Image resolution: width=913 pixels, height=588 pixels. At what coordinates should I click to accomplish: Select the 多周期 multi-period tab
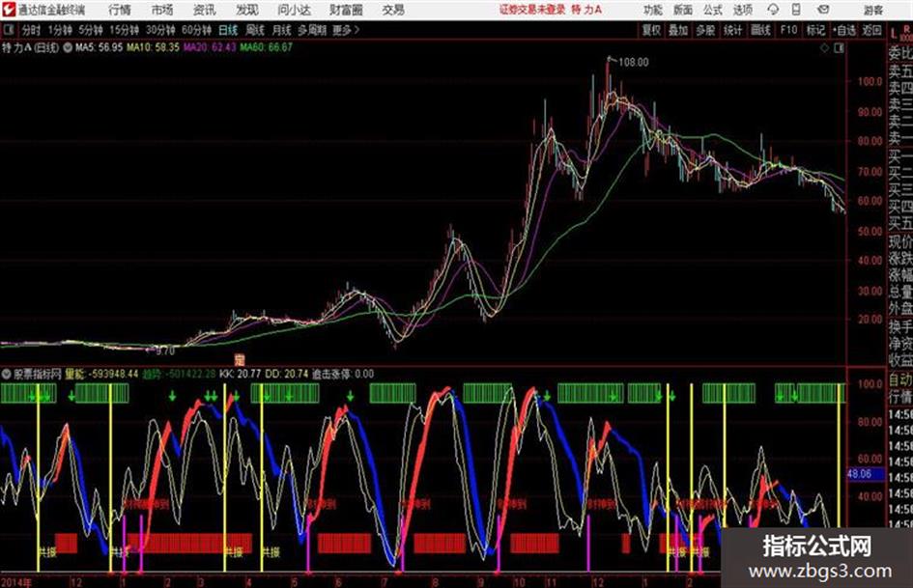tap(312, 30)
